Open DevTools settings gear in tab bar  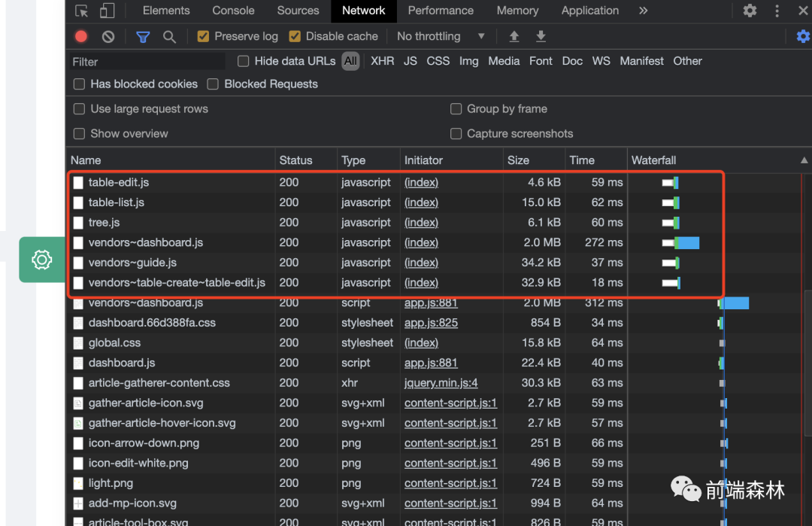tap(750, 11)
